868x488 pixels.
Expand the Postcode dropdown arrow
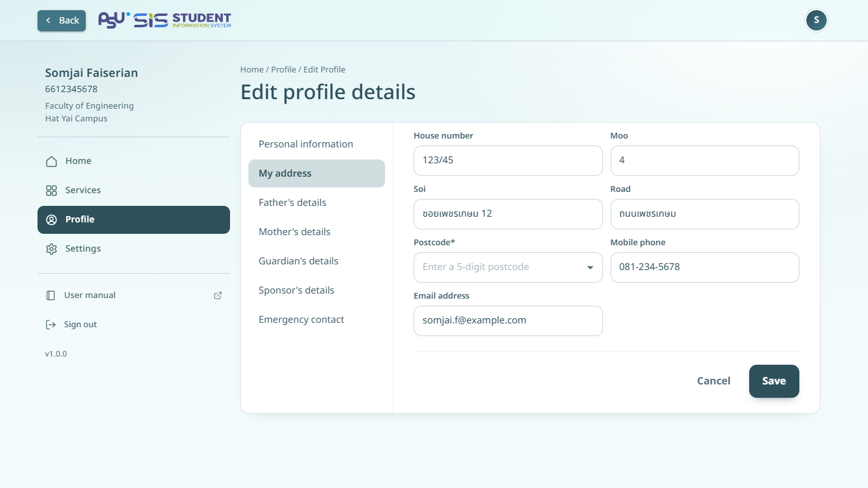[590, 268]
